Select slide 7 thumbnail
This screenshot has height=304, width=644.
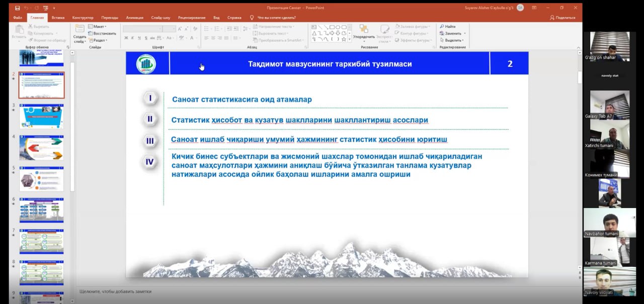click(x=41, y=242)
